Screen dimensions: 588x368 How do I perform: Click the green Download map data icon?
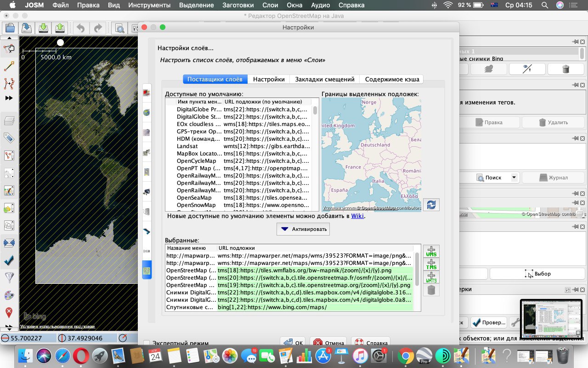click(x=43, y=28)
